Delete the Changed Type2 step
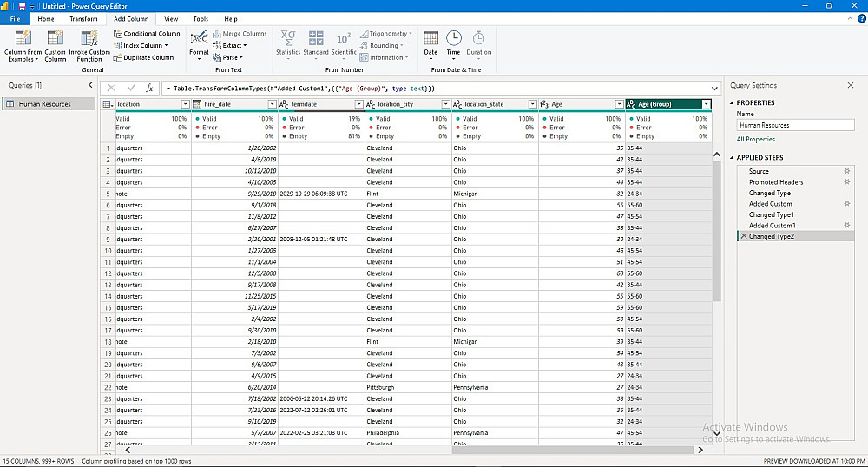The image size is (868, 467). [x=743, y=236]
